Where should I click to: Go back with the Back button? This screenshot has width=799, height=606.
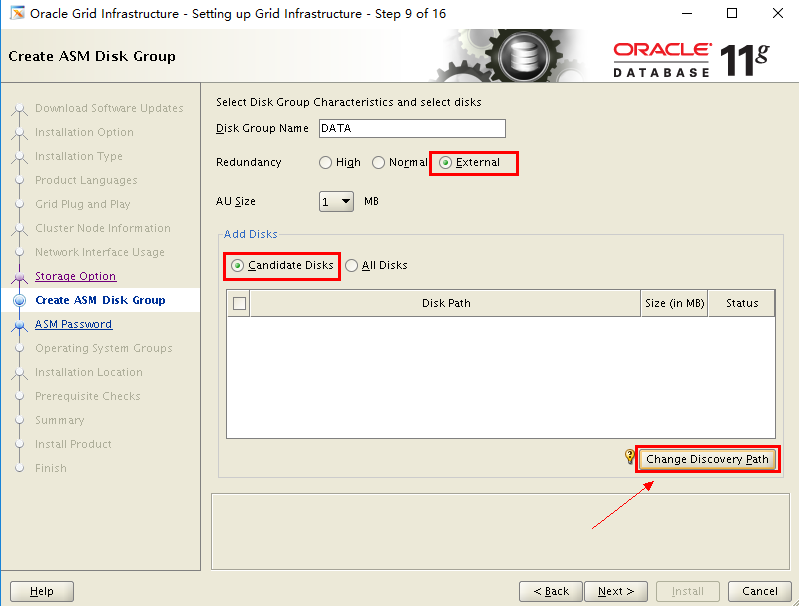click(x=551, y=591)
